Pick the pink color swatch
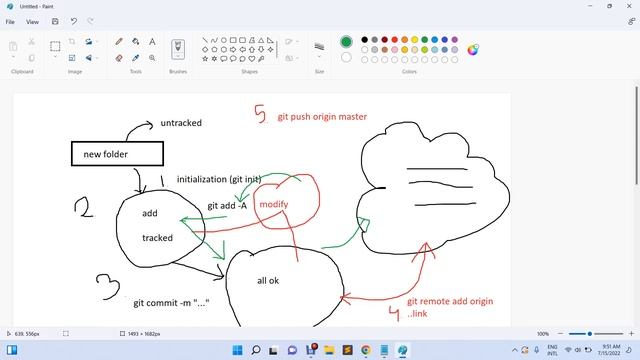 coord(395,49)
